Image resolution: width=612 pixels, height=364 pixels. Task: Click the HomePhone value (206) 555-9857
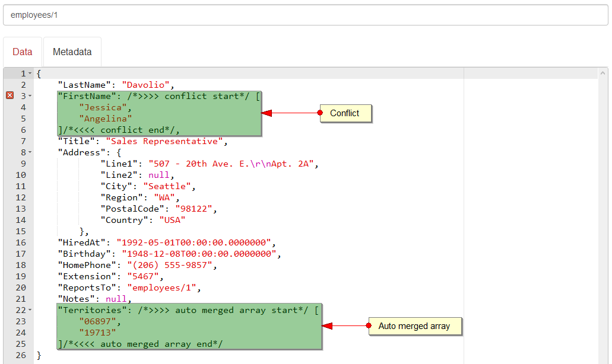point(170,265)
